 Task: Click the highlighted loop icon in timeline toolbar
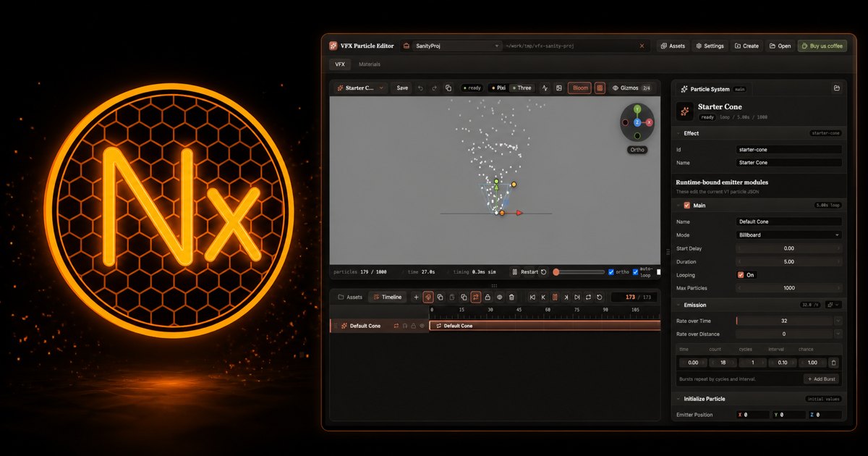[476, 297]
